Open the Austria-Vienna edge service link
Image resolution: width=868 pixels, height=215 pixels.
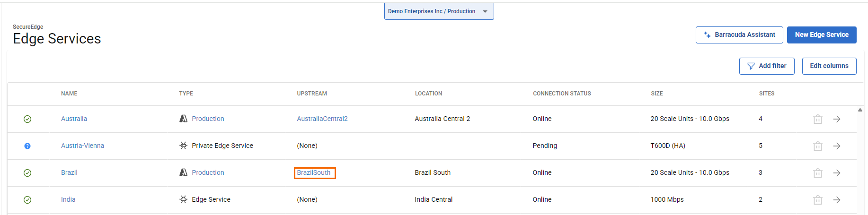(x=82, y=146)
